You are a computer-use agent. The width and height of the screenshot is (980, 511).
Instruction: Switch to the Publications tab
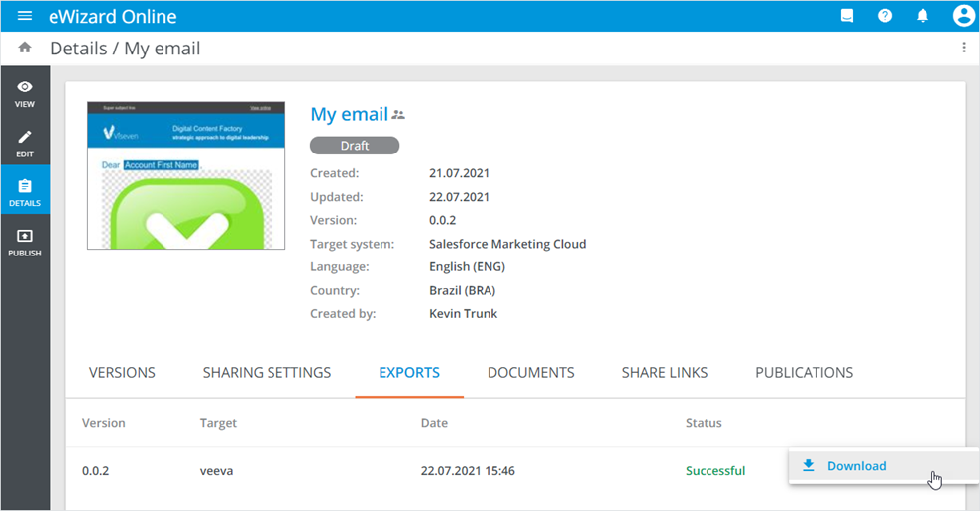(x=804, y=373)
